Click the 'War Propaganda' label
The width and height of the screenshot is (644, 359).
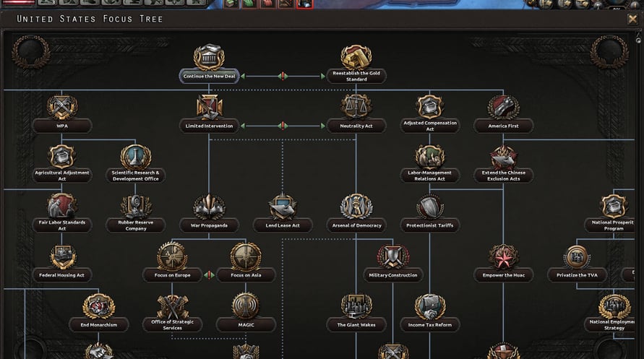coord(209,225)
